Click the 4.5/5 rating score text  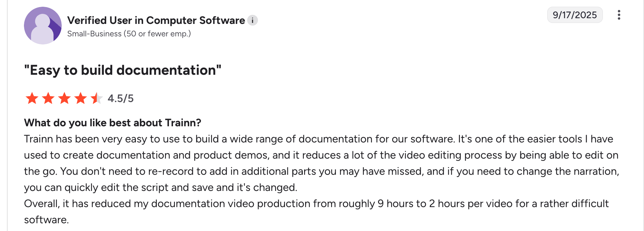121,98
